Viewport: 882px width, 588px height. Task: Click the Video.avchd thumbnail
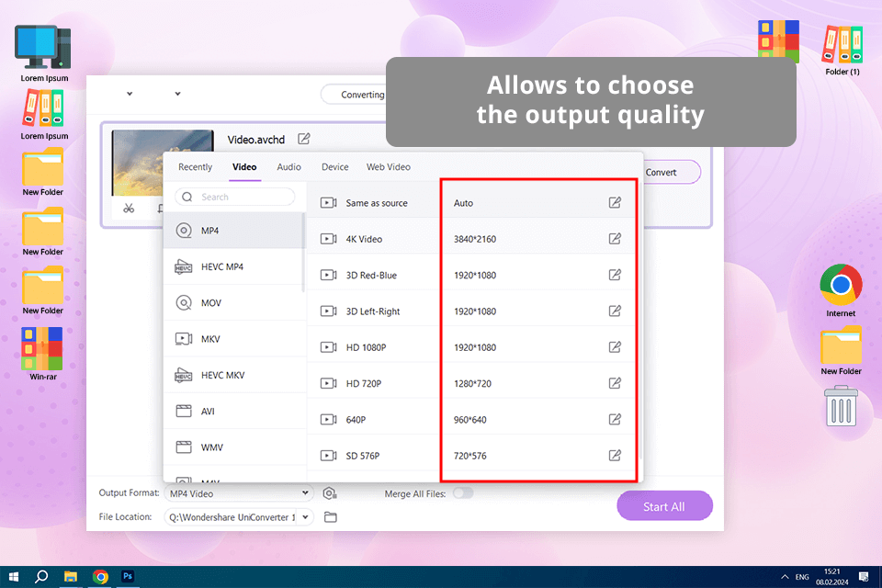pos(163,163)
